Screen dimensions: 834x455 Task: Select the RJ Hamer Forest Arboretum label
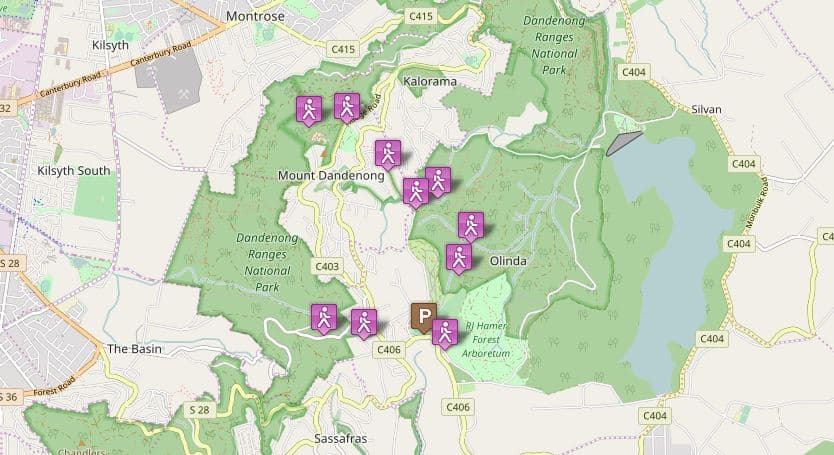[486, 340]
